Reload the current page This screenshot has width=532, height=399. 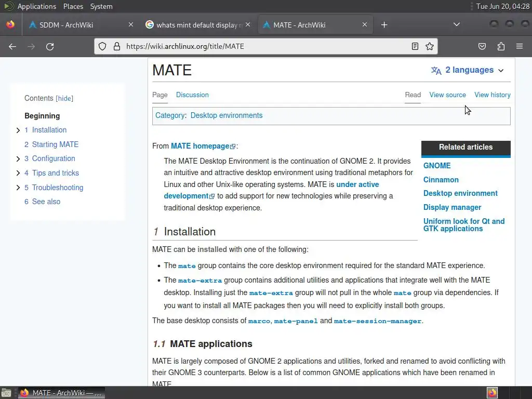pyautogui.click(x=50, y=46)
